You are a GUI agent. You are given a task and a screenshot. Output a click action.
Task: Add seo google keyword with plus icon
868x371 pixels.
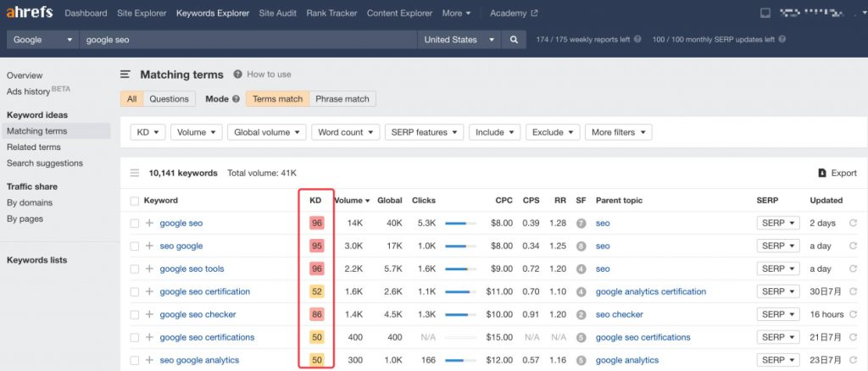[x=149, y=246]
